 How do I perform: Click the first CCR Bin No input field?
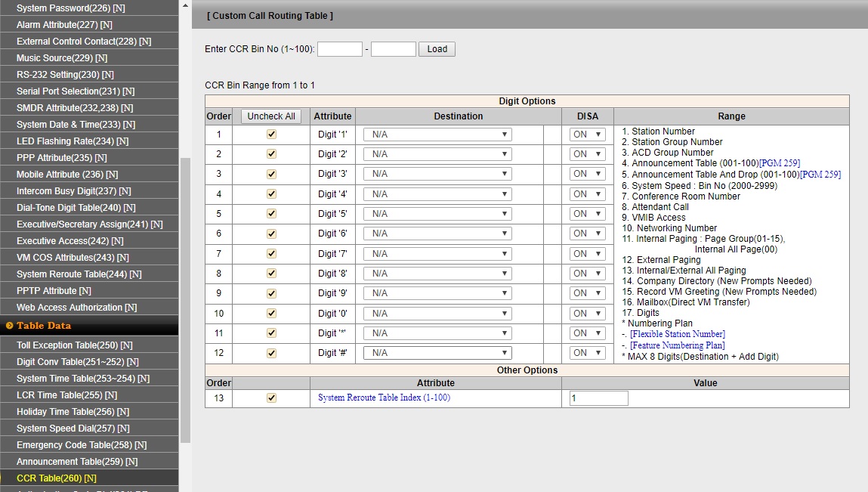340,49
